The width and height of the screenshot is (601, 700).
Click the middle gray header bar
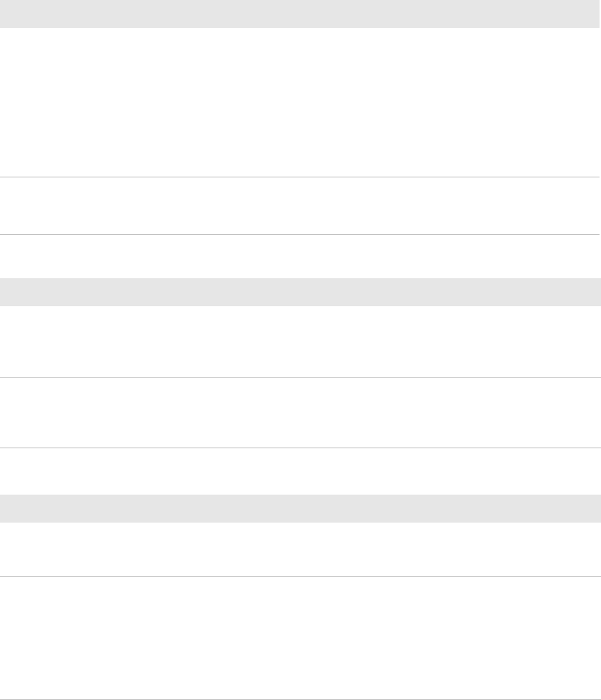300,292
